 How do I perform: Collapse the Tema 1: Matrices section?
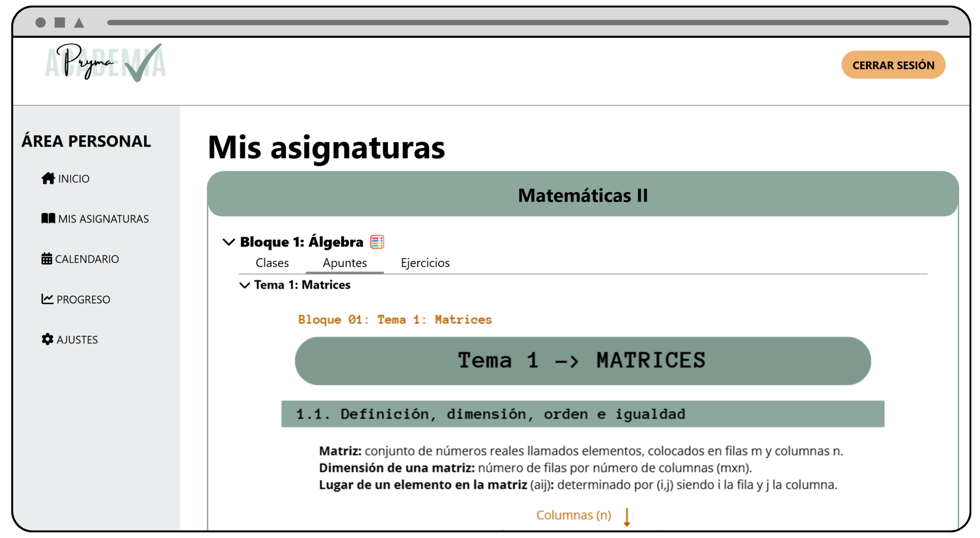[x=244, y=285]
